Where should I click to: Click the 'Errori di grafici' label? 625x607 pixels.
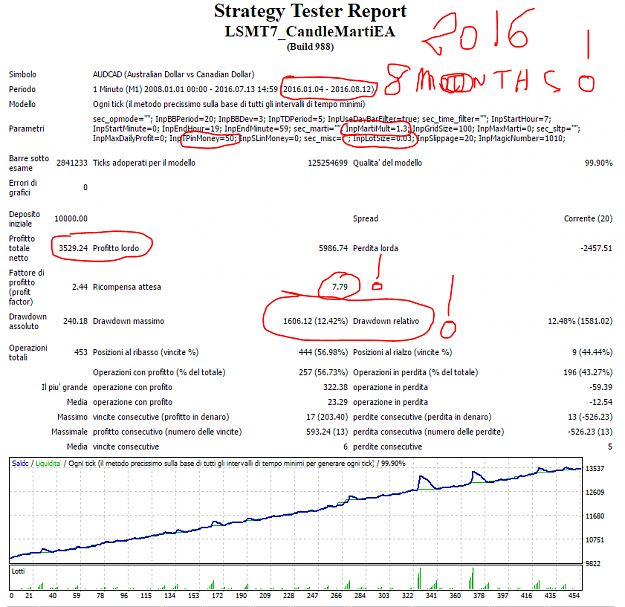(x=23, y=188)
